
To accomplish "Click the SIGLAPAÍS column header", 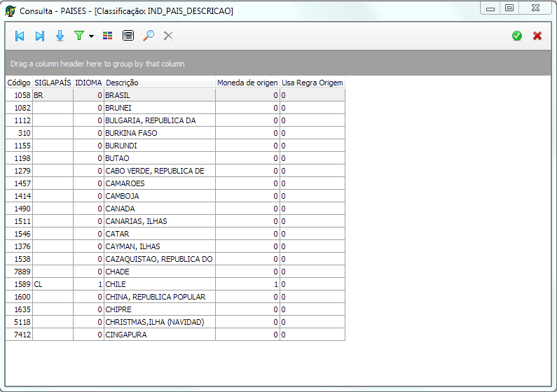I will pyautogui.click(x=53, y=83).
